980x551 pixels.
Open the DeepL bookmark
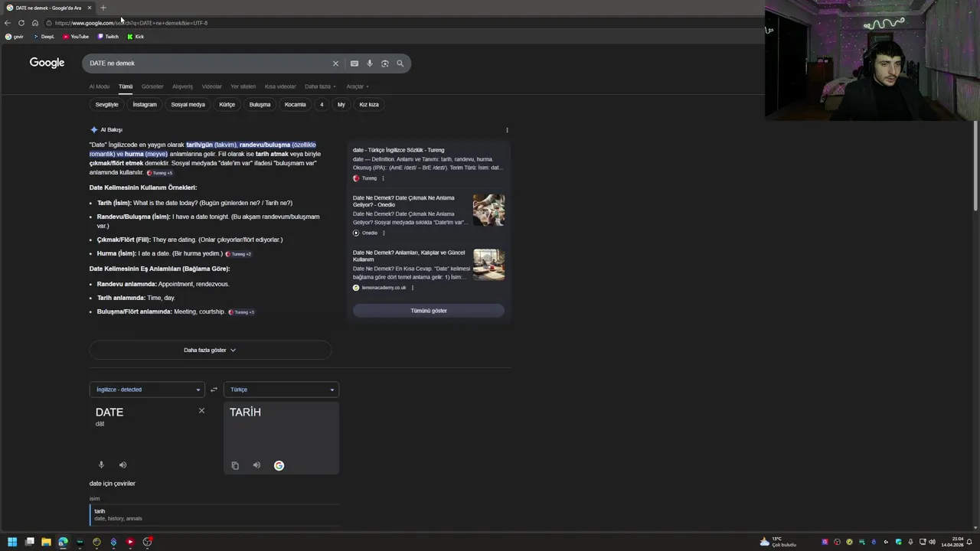(44, 37)
